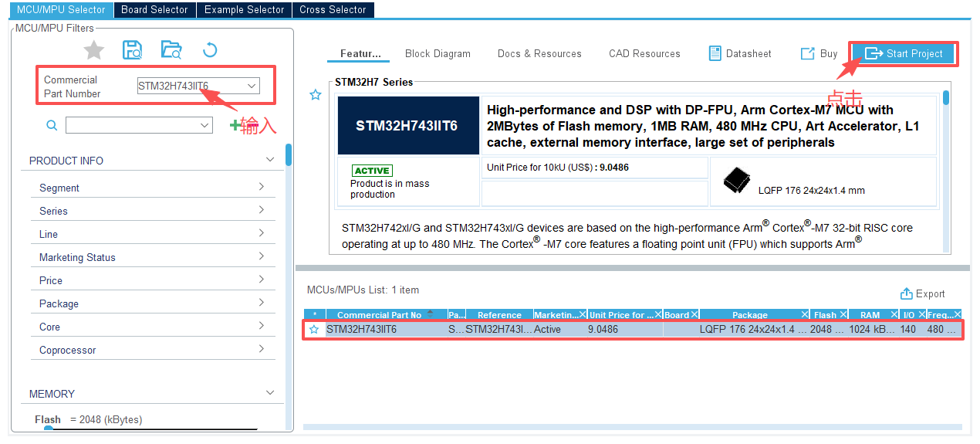This screenshot has height=444, width=980.
Task: Expand the Coprocessor filter
Action: pos(262,349)
